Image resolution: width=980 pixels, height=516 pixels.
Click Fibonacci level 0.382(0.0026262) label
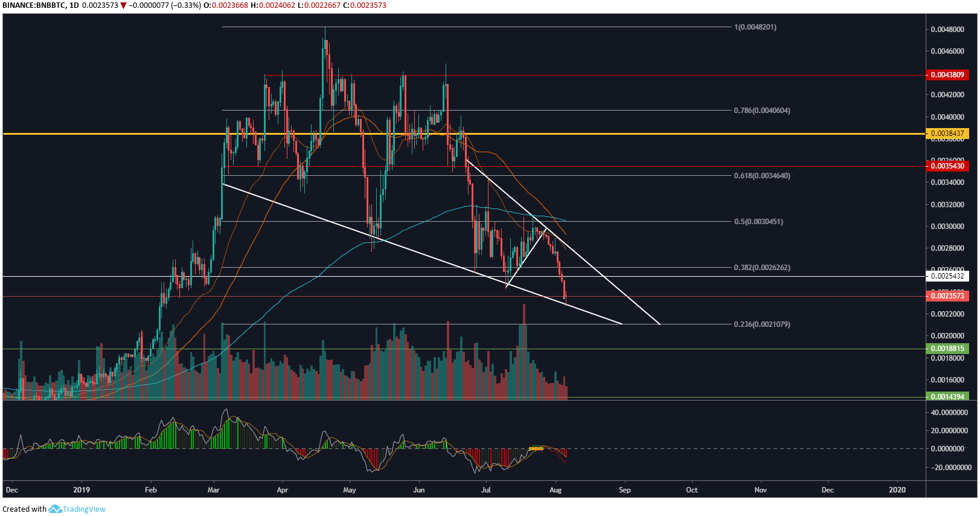pos(761,268)
